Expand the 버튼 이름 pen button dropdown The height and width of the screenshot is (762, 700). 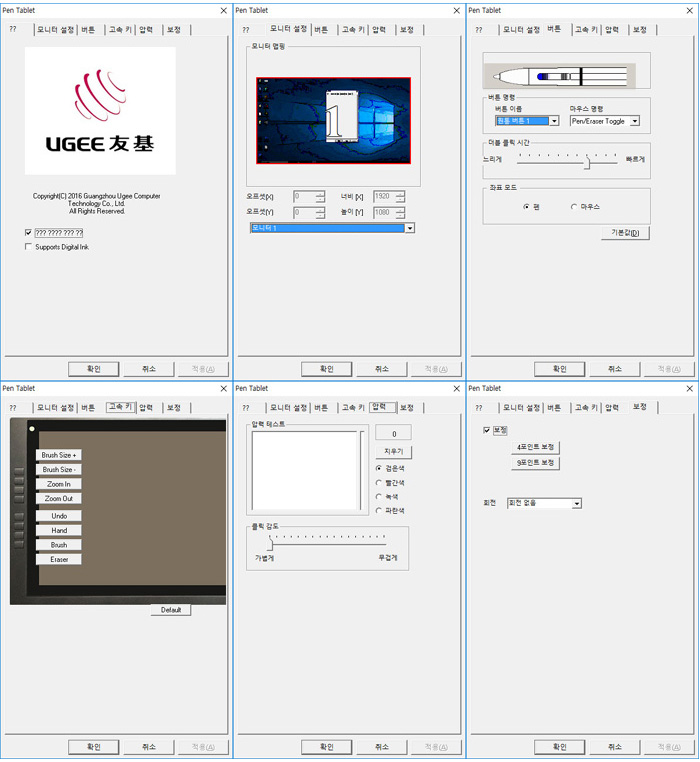554,121
